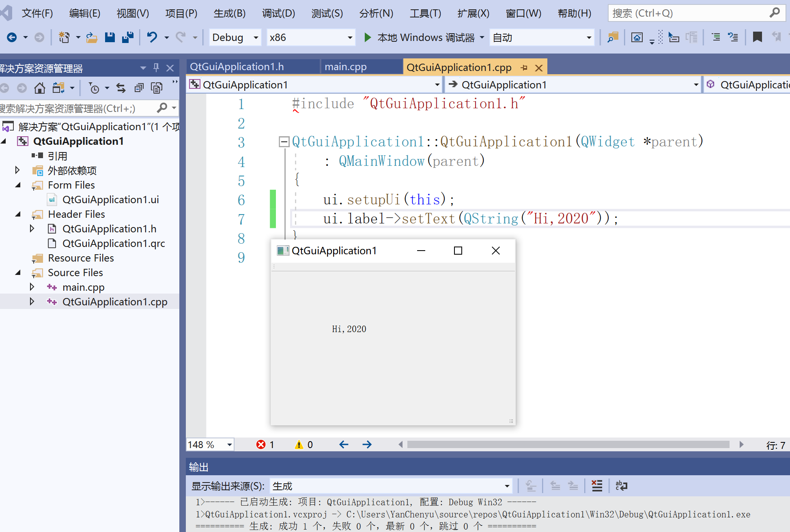Click the new project icon in toolbar
The width and height of the screenshot is (790, 532).
point(64,38)
